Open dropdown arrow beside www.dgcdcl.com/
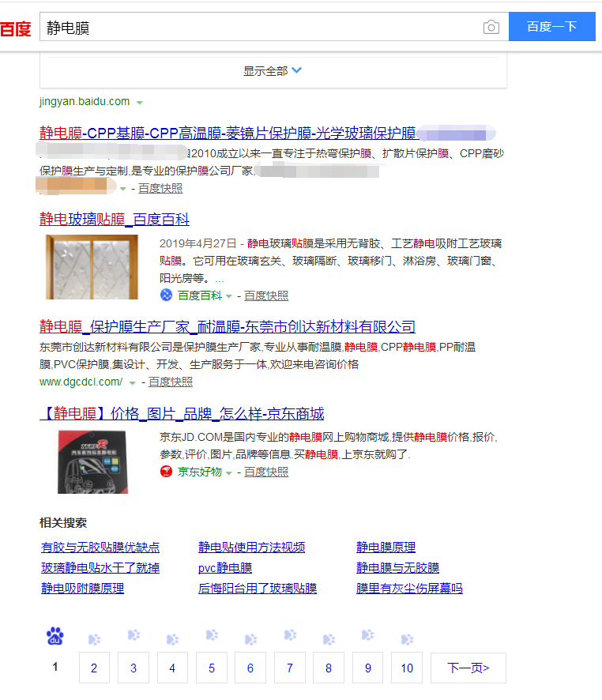This screenshot has height=700, width=602. pos(132,382)
